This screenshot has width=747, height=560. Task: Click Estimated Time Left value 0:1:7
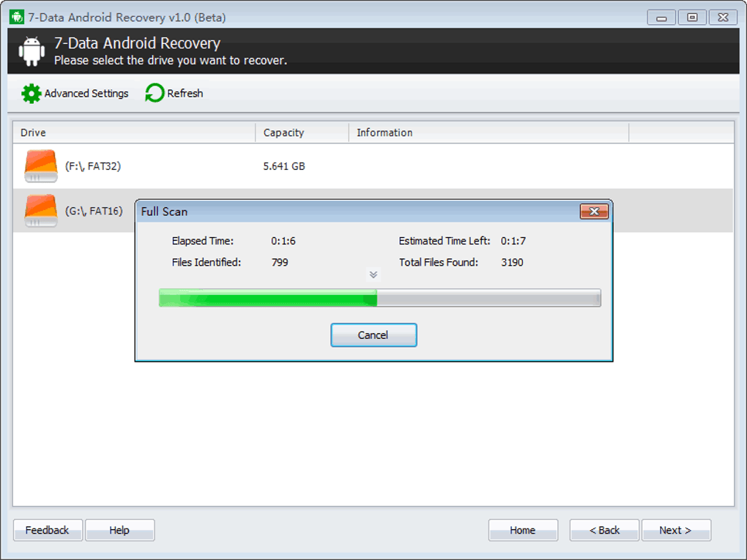[x=513, y=241]
